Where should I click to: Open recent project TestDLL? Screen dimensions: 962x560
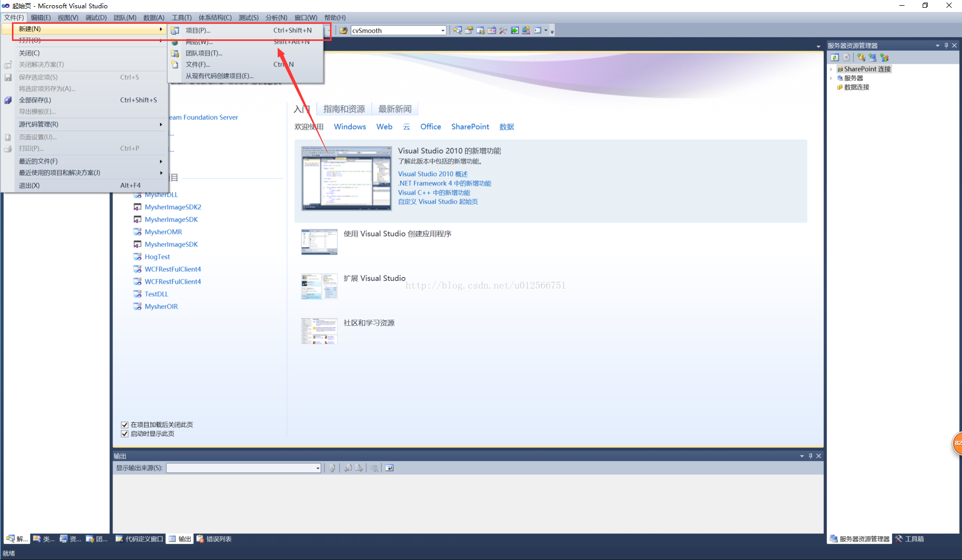tap(156, 294)
